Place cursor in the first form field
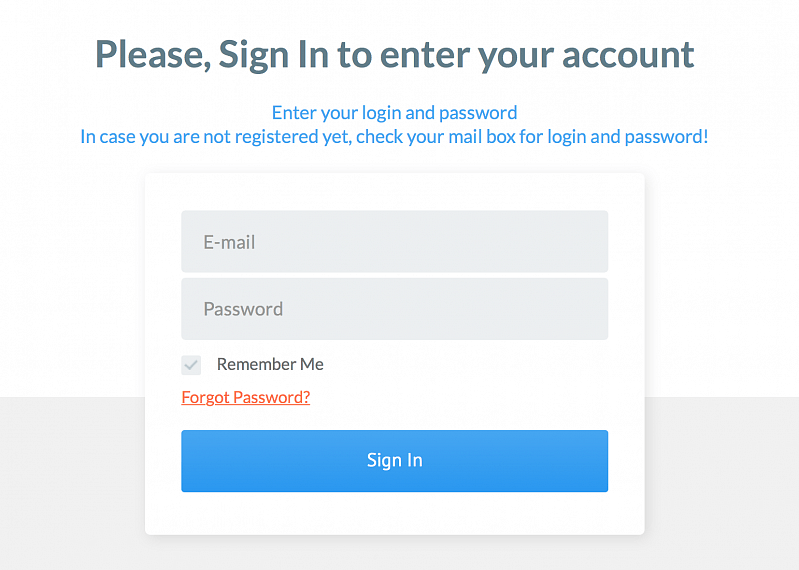The width and height of the screenshot is (799, 570). point(394,241)
